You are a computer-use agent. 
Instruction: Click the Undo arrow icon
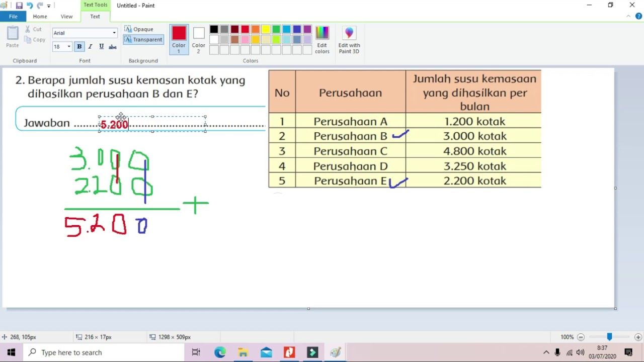coord(30,6)
